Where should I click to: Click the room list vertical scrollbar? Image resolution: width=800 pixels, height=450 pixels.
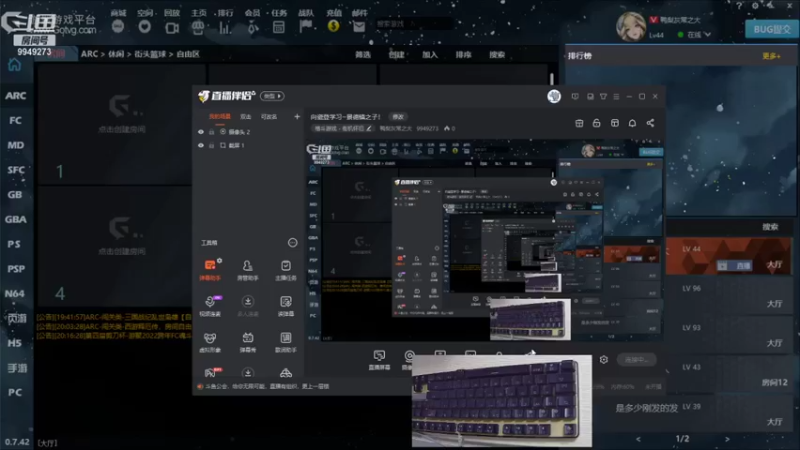[x=552, y=79]
